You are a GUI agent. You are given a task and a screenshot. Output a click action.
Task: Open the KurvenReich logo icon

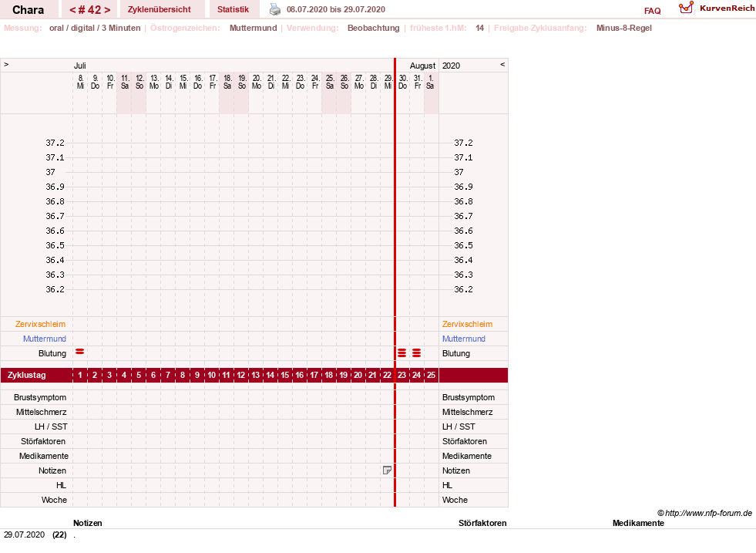point(686,8)
